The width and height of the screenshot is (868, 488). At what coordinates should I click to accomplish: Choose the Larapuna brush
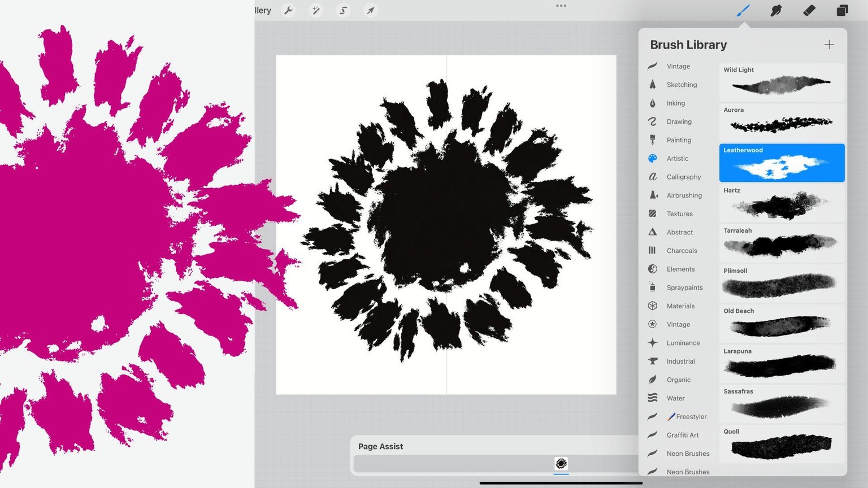pyautogui.click(x=782, y=363)
